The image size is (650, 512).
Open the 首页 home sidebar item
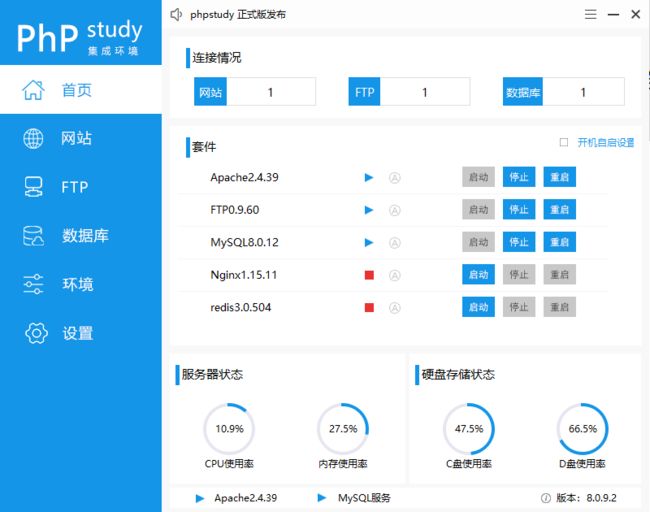tap(81, 90)
